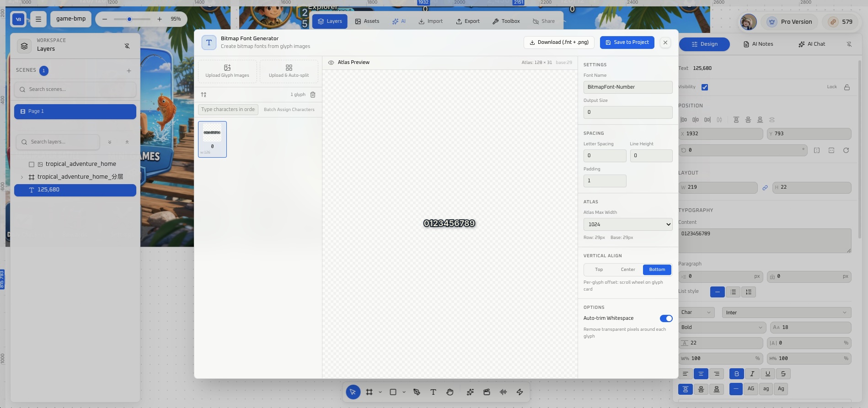Expand the tropical_adventure_home_分层 group
Viewport: 868px width, 408px height.
click(x=22, y=177)
